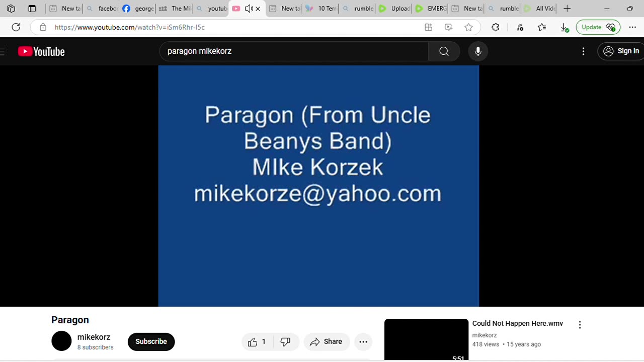Go to YouTube home via logo
Screen dimensions: 644x362
pos(41,51)
